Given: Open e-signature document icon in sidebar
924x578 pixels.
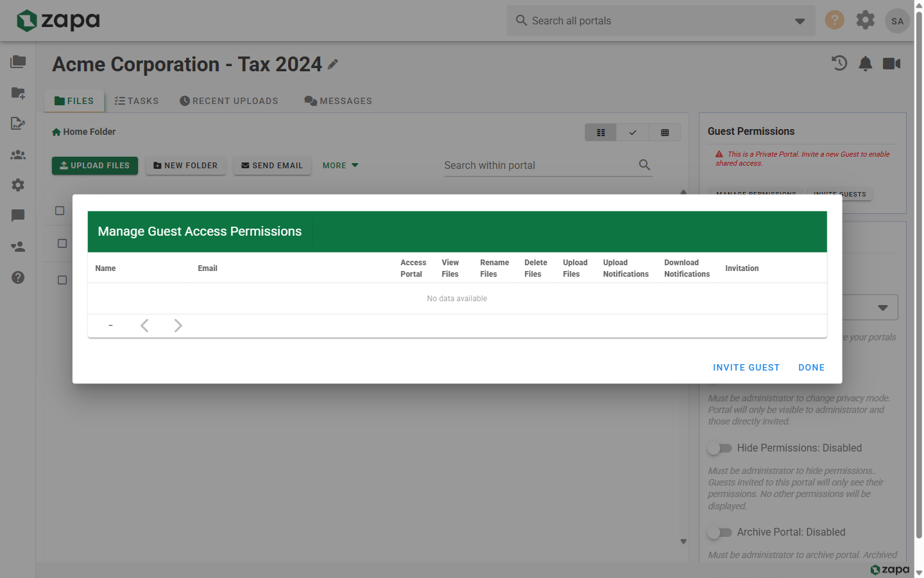Looking at the screenshot, I should point(18,123).
